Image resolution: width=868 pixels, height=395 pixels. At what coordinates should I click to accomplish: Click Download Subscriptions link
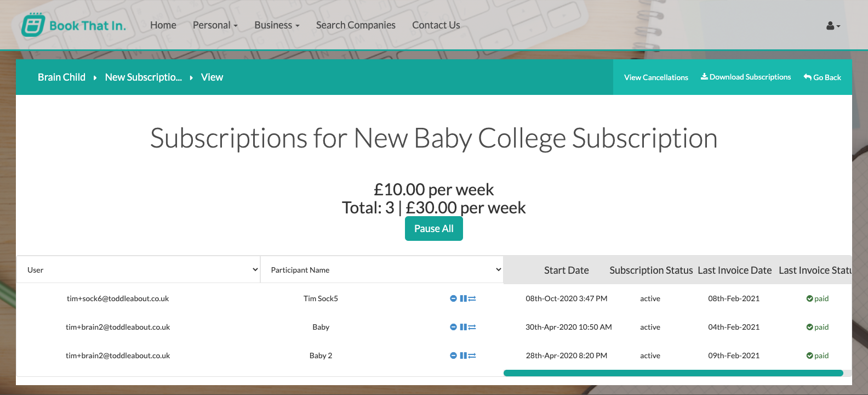pyautogui.click(x=746, y=77)
